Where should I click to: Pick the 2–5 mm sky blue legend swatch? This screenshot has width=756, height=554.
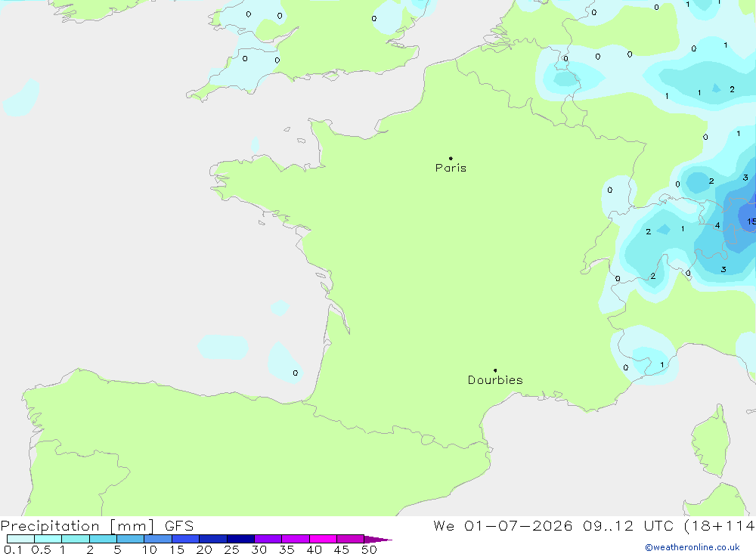point(103,539)
